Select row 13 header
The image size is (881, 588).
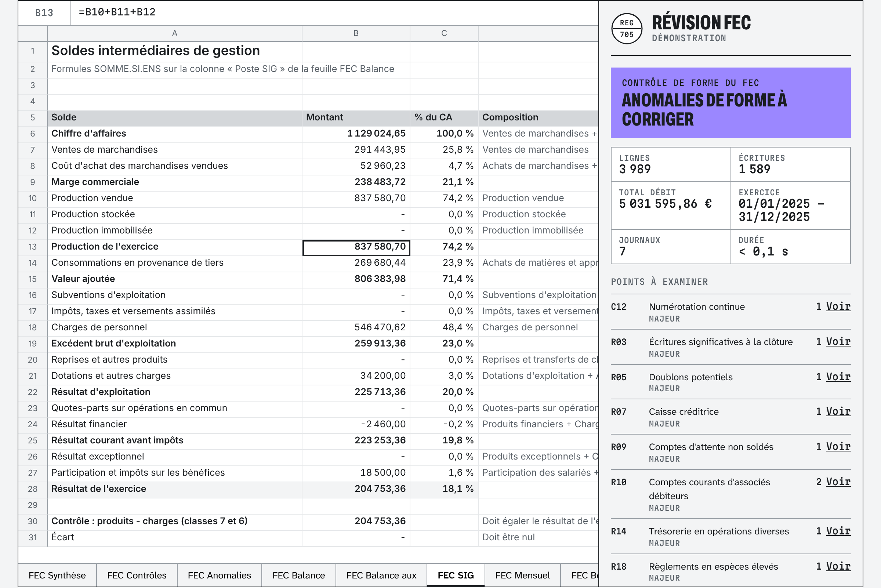click(x=33, y=247)
